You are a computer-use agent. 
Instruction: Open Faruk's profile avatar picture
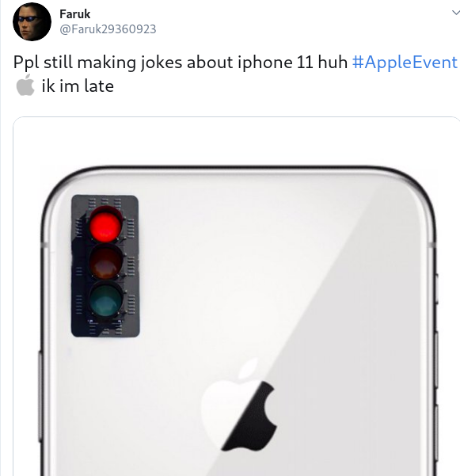32,22
